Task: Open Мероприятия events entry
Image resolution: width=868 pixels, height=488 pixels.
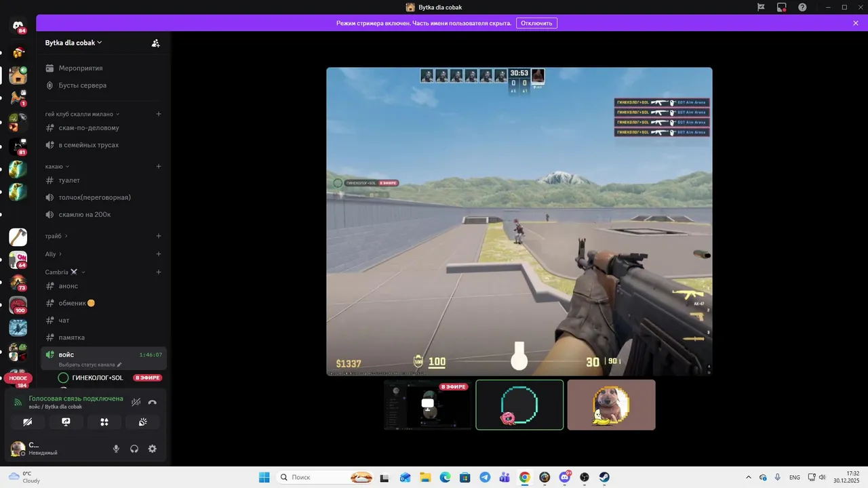Action: click(103, 68)
